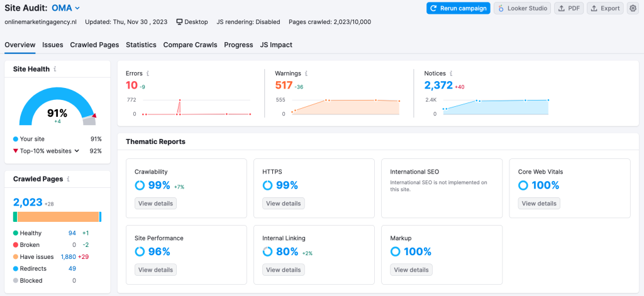Click the Notices info icon
The height and width of the screenshot is (296, 644).
click(x=451, y=74)
